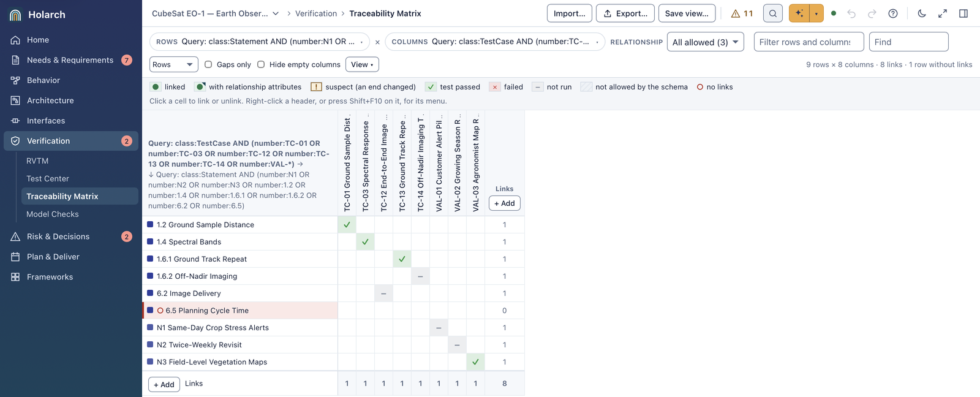Toggle passed cell 1.6.1 and TC-13
This screenshot has width=980, height=397.
[x=402, y=259]
